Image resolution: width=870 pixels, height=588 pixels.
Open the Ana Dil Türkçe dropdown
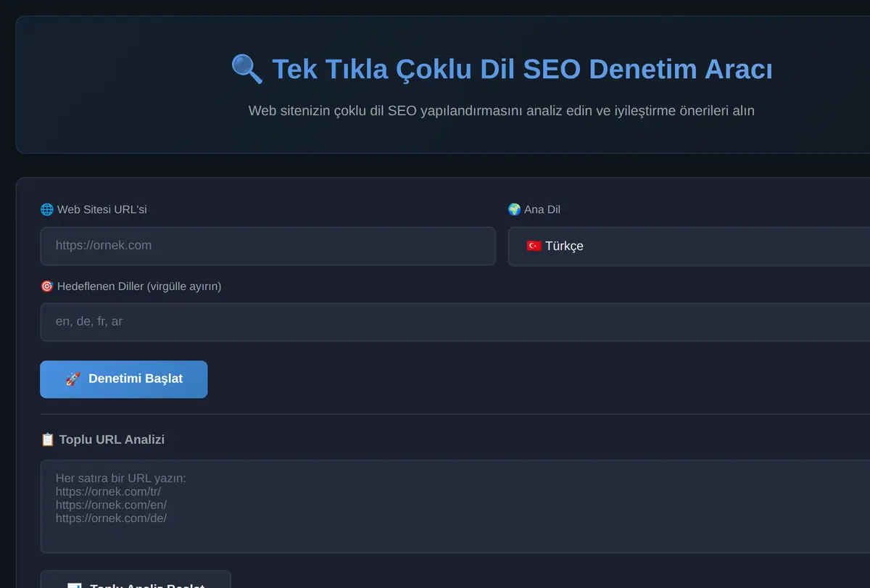[x=689, y=247]
